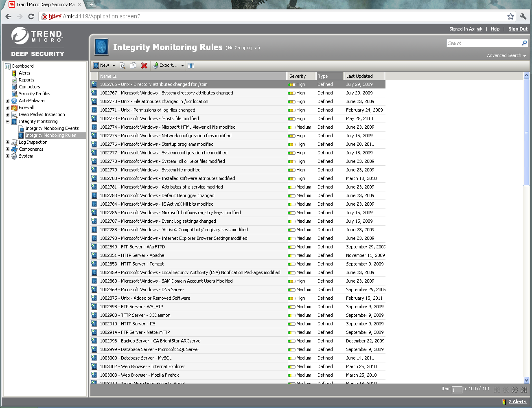Duplicate the selected rule using the copy icon
The width and height of the screenshot is (532, 408).
point(133,66)
